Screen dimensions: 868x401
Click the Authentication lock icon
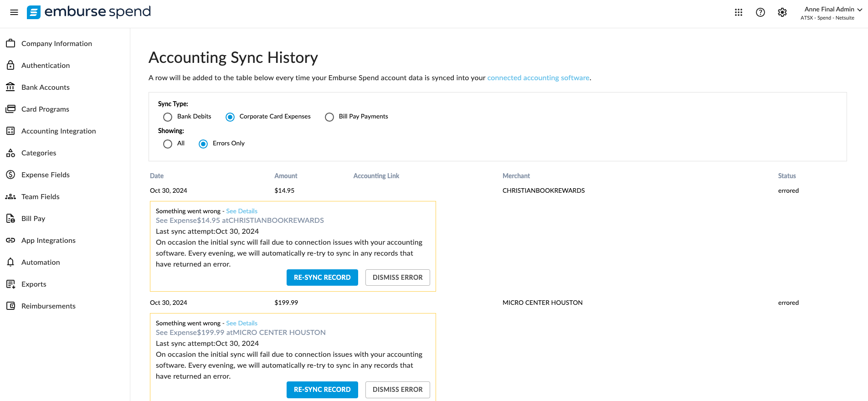[x=10, y=65]
